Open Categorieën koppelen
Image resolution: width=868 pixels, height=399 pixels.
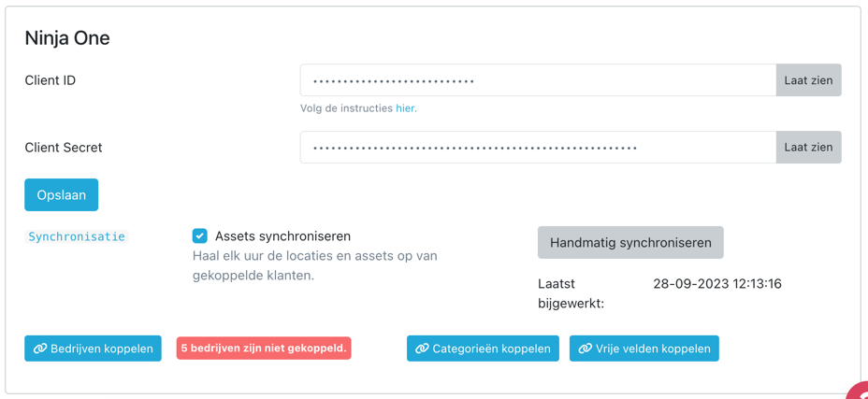click(x=483, y=349)
